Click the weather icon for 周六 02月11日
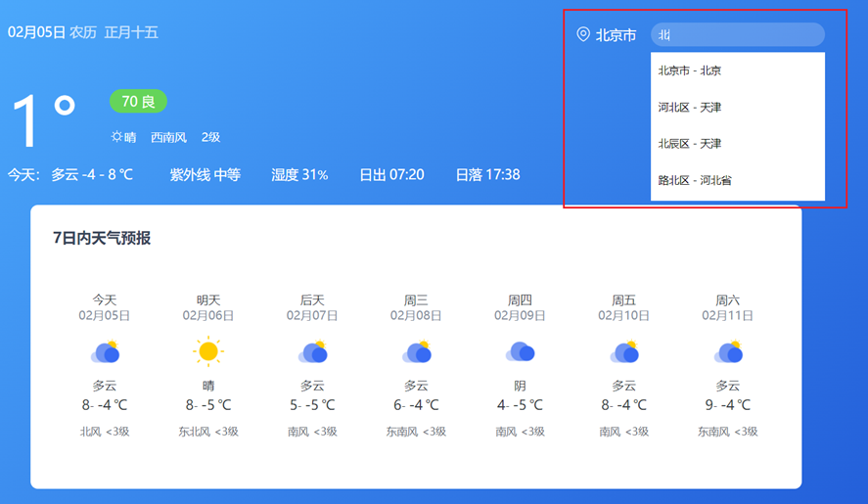 point(728,351)
